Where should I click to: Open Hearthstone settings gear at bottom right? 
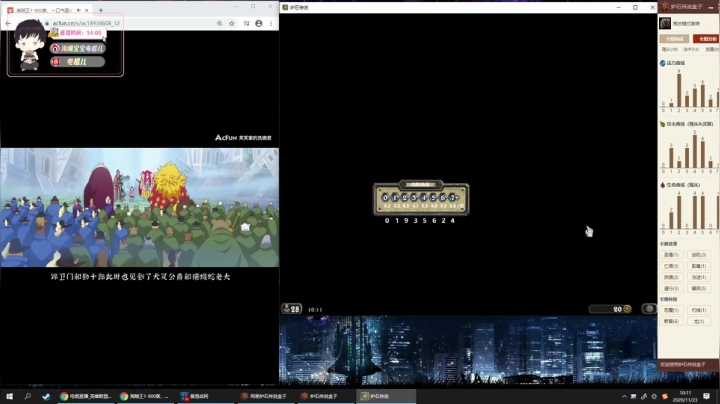pos(649,309)
